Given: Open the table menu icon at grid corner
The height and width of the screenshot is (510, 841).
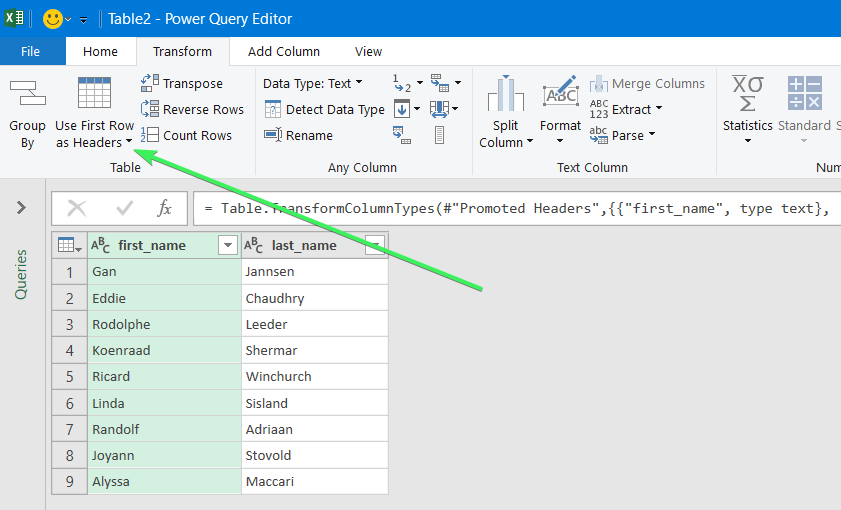Looking at the screenshot, I should [70, 246].
